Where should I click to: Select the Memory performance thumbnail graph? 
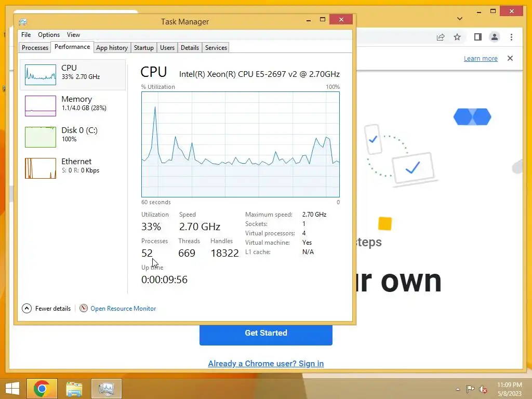41,106
